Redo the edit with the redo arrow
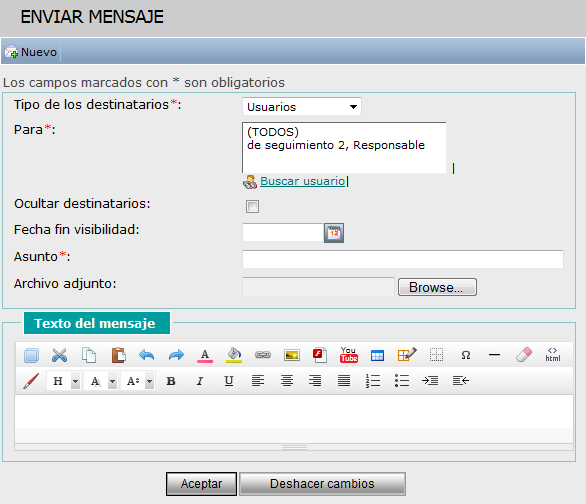 click(x=176, y=355)
